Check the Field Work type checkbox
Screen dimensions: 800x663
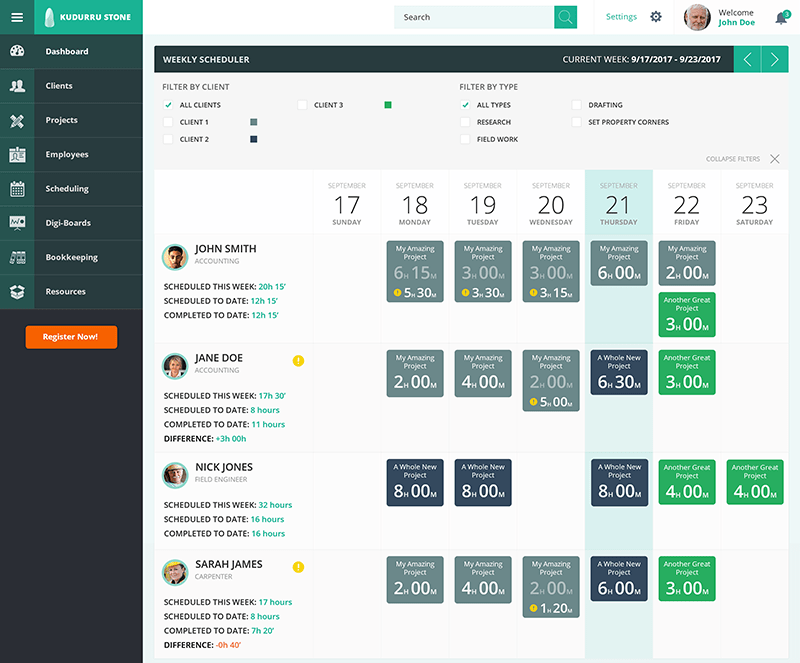point(465,139)
